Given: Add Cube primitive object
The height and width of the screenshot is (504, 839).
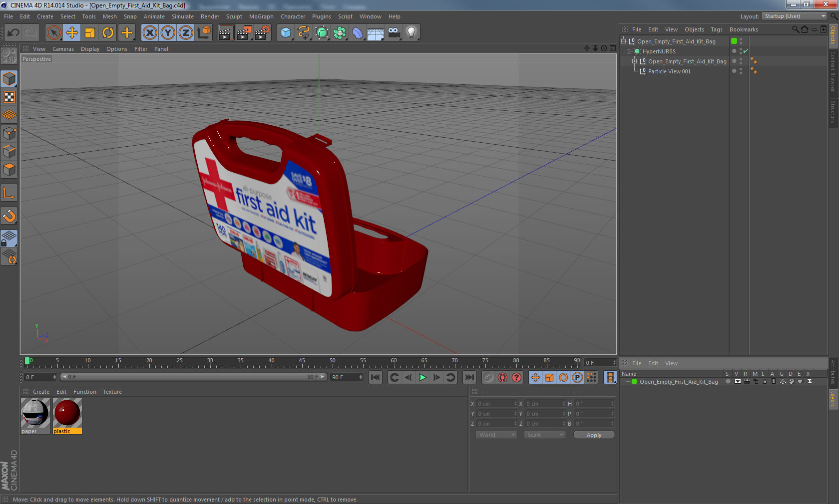Looking at the screenshot, I should pyautogui.click(x=286, y=33).
